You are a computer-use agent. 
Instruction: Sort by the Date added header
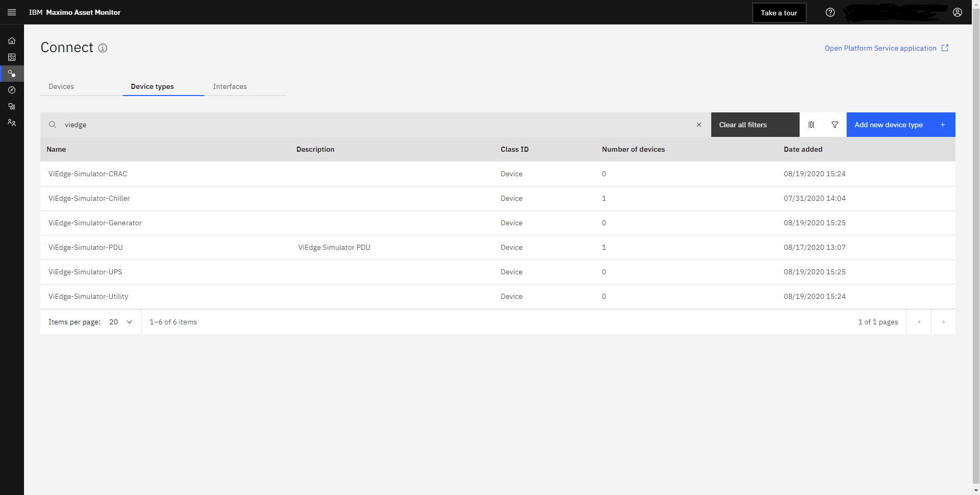(x=803, y=149)
